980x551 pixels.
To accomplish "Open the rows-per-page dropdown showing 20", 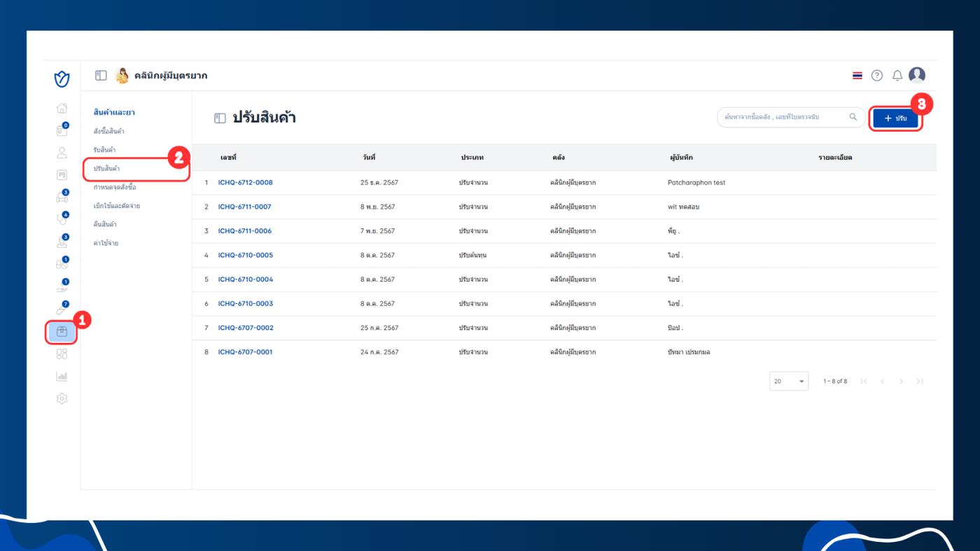I will (x=789, y=382).
